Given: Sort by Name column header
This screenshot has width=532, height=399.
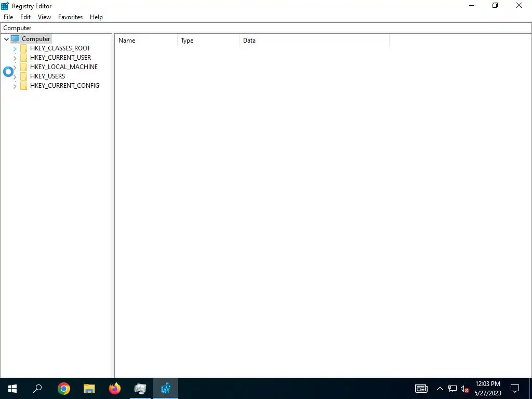Looking at the screenshot, I should pos(146,41).
